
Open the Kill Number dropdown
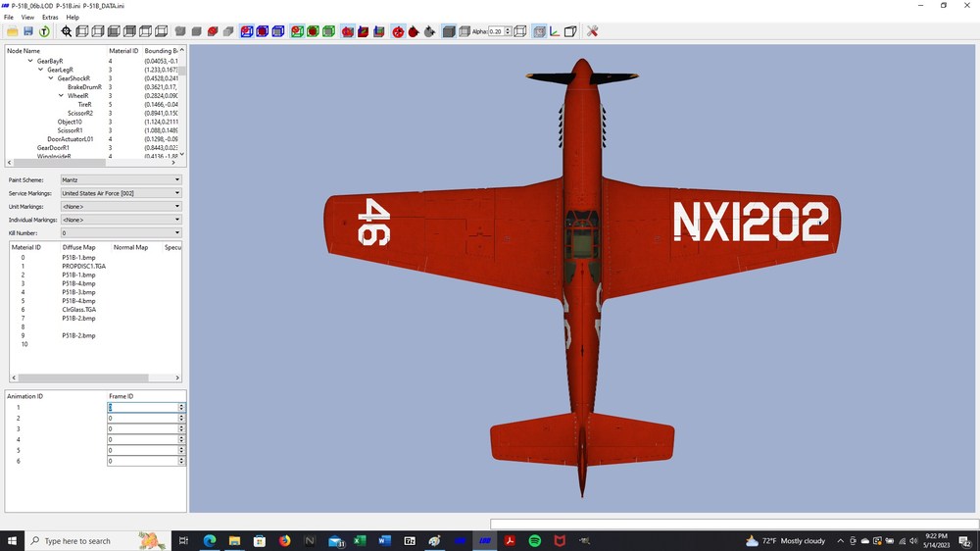tap(121, 232)
